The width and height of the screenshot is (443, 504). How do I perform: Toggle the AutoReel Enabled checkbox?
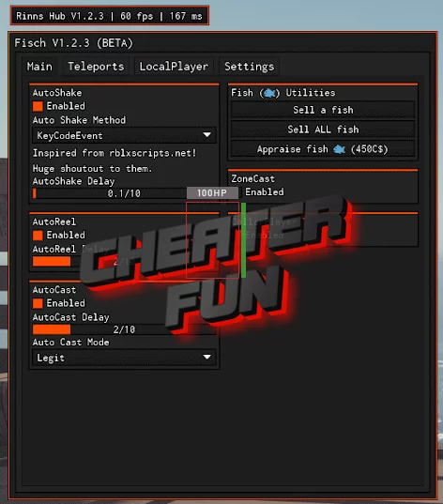pos(38,236)
